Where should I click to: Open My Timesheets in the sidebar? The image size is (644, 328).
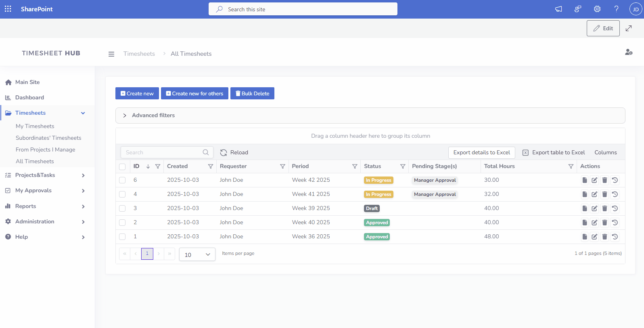click(35, 126)
